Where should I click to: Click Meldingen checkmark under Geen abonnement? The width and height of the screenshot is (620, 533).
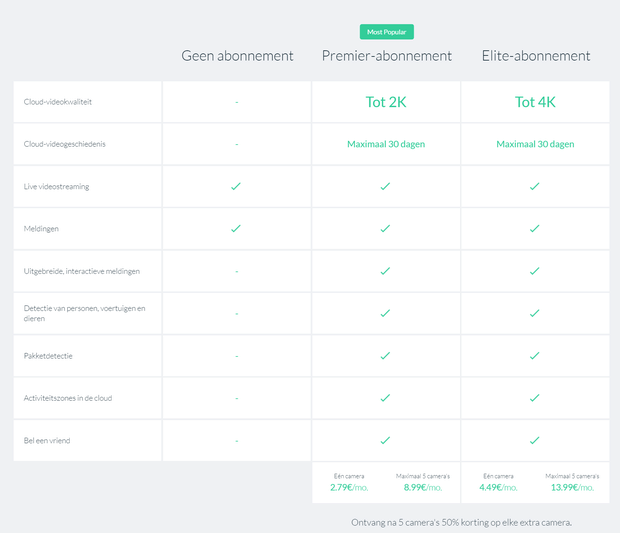click(x=236, y=228)
